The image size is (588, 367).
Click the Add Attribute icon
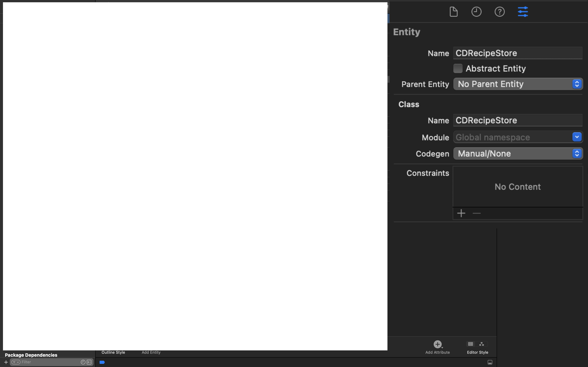[x=437, y=344]
